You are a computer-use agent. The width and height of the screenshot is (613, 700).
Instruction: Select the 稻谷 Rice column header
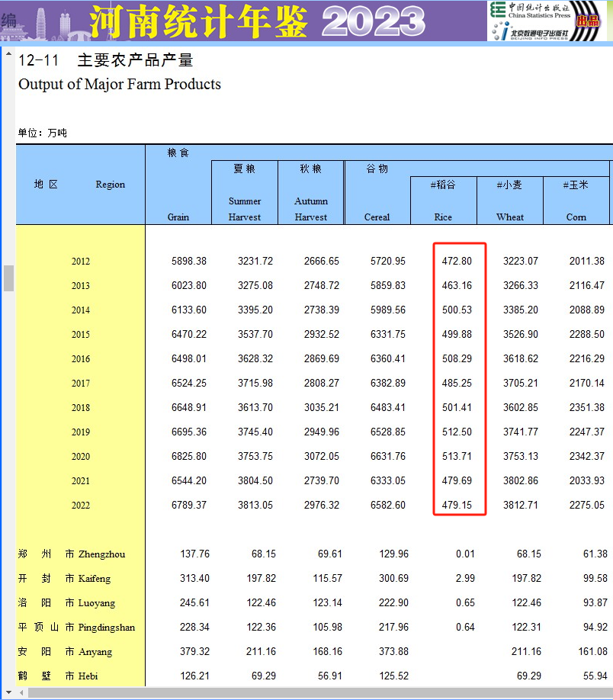443,201
